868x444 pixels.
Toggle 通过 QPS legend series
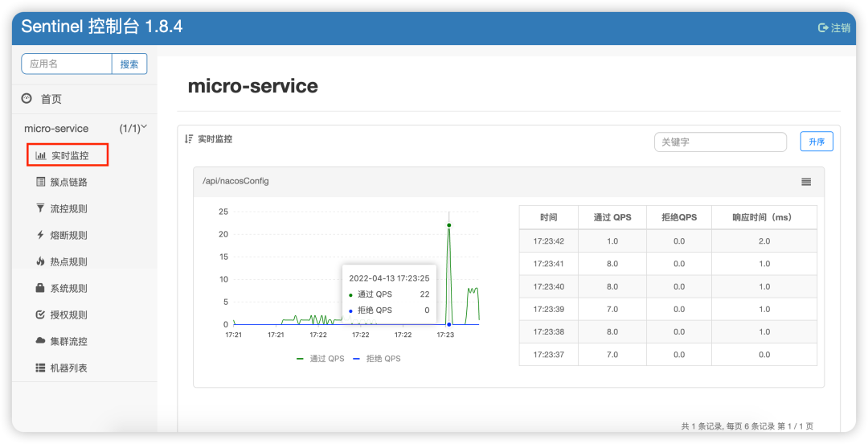pos(321,359)
